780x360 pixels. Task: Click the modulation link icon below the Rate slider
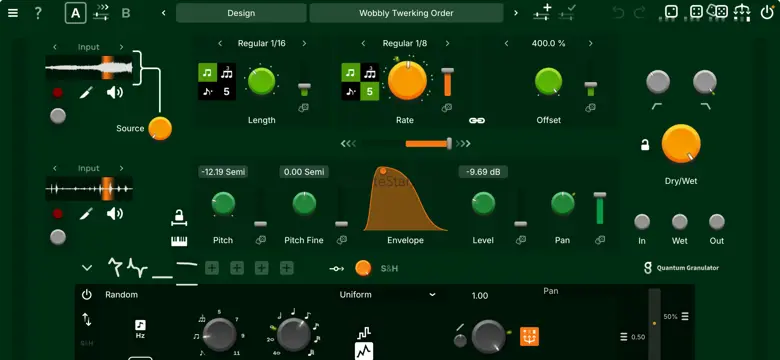point(447,107)
